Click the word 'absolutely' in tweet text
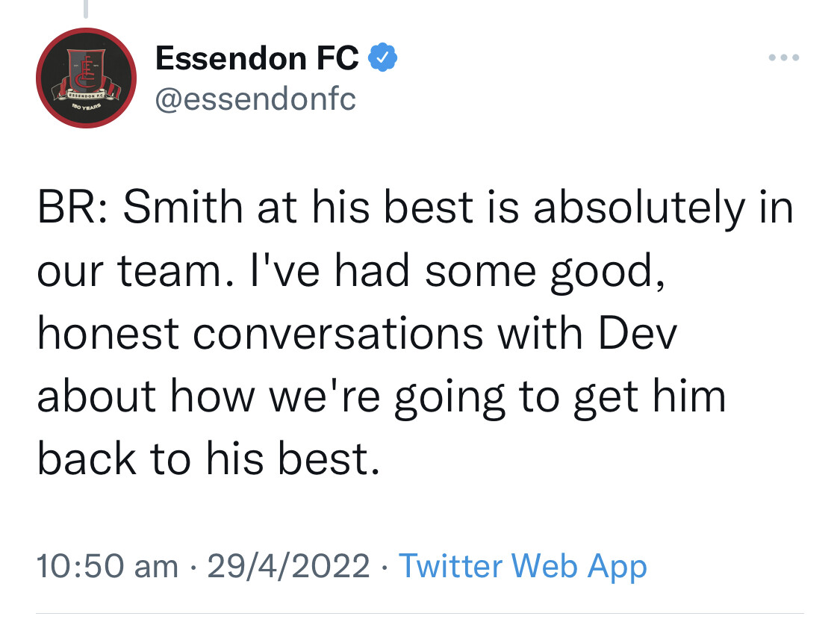The height and width of the screenshot is (631, 840). pyautogui.click(x=639, y=208)
